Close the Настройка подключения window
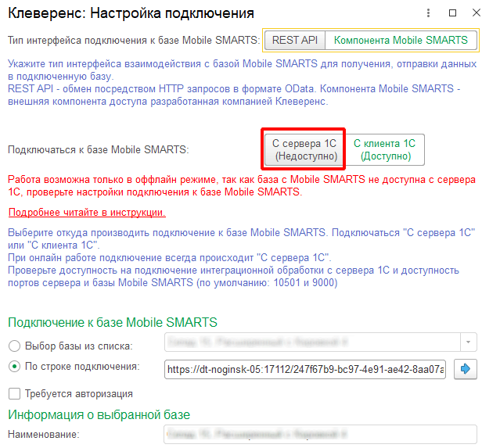The height and width of the screenshot is (448, 482). pos(477,13)
